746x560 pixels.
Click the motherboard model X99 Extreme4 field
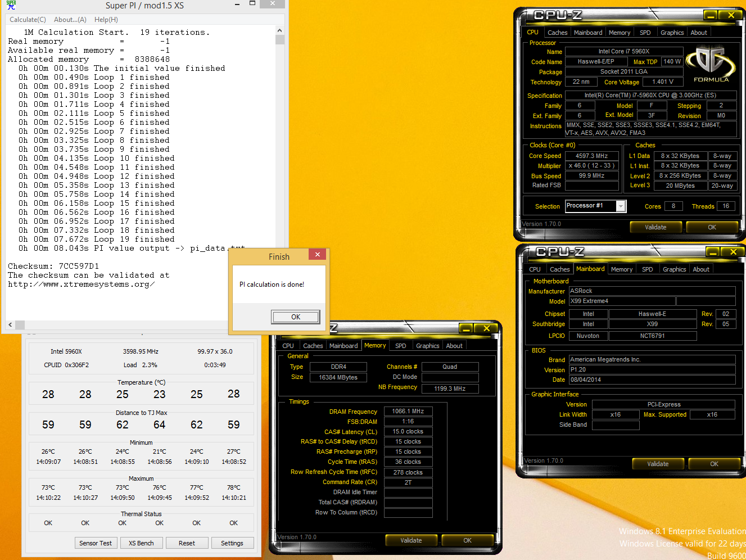[x=622, y=301]
